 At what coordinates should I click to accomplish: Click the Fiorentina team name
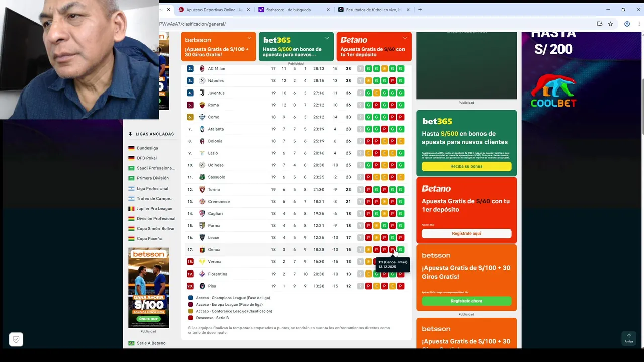(x=217, y=274)
